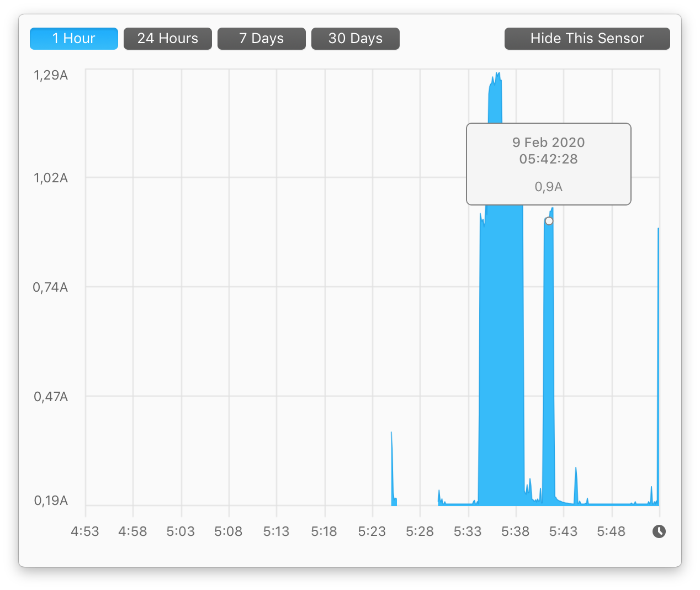
Task: Toggle the 1 Hour time range
Action: (73, 38)
